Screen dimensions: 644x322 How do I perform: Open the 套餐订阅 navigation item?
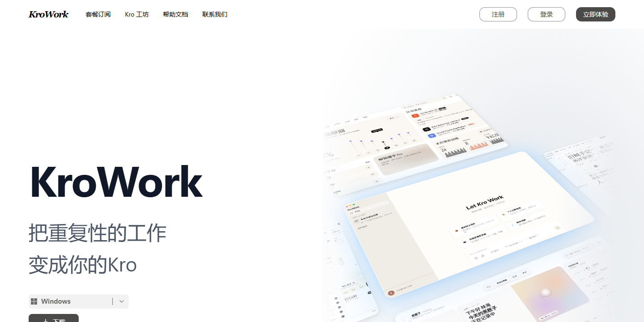(x=98, y=14)
